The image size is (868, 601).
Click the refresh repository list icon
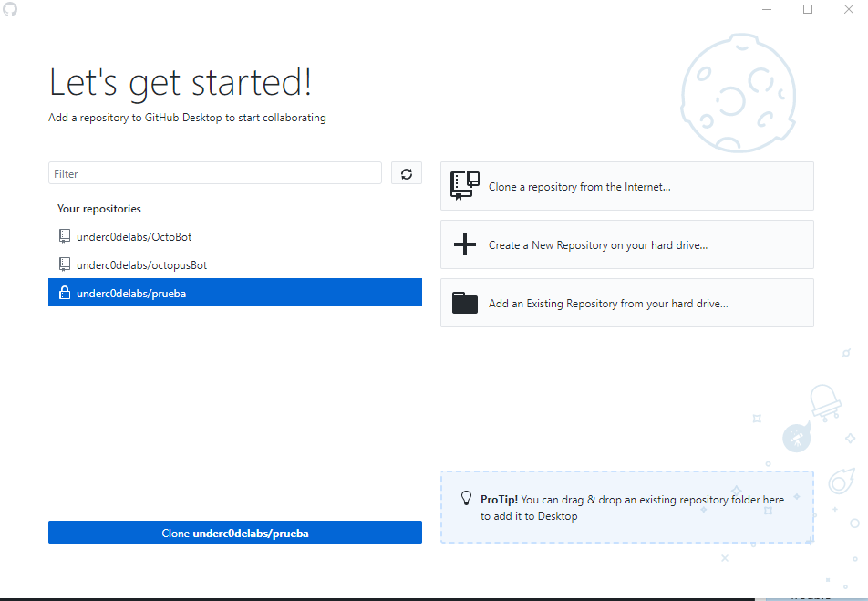407,173
